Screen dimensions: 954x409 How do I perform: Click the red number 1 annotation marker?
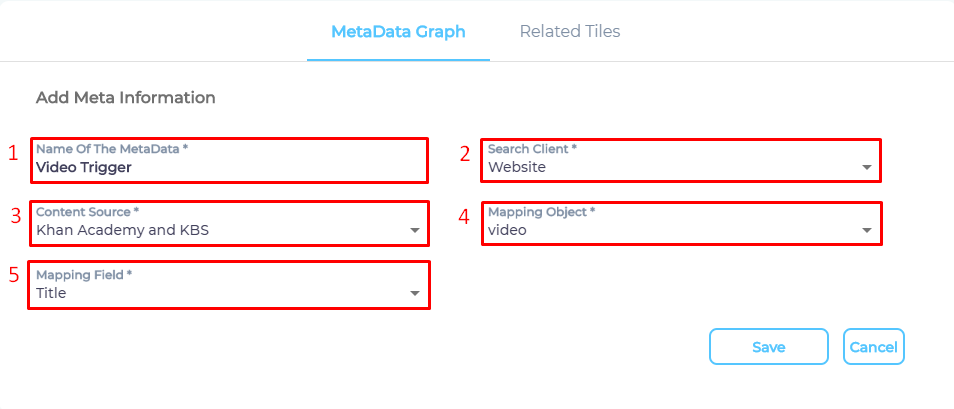(x=13, y=153)
